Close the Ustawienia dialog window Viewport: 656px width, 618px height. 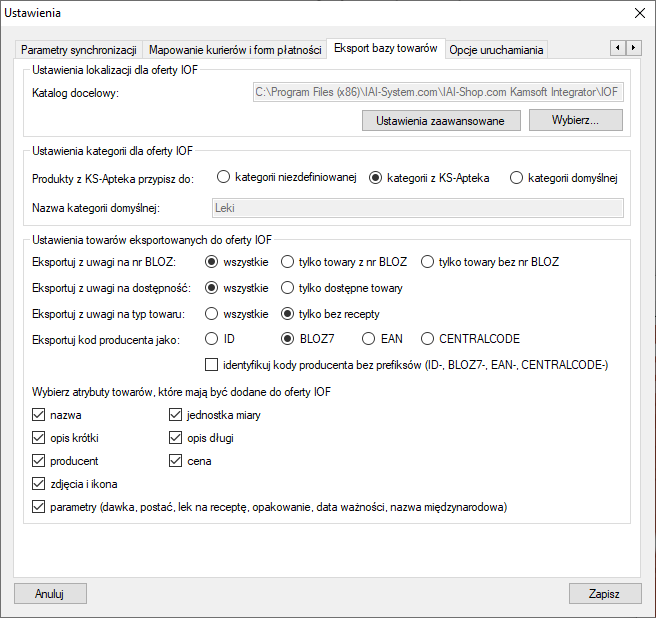[638, 13]
